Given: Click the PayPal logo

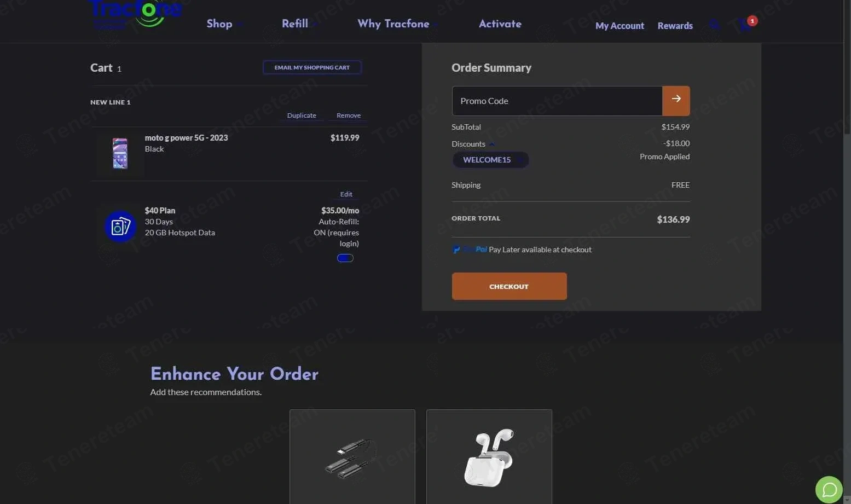Looking at the screenshot, I should pyautogui.click(x=470, y=250).
